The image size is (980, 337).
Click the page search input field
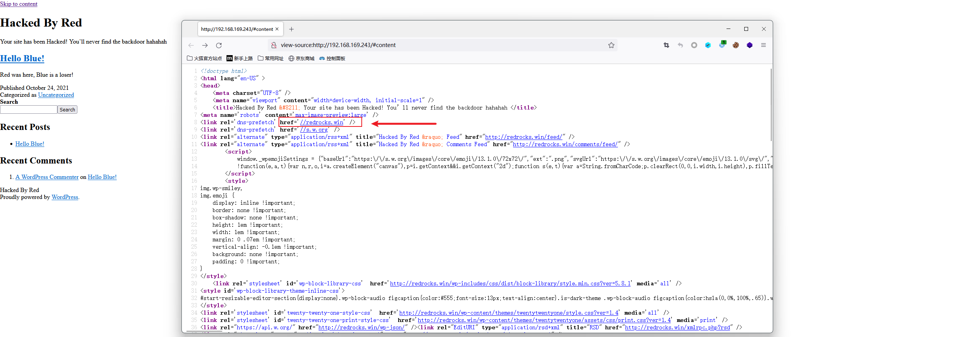coord(29,110)
